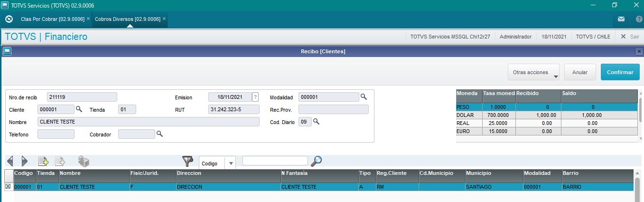Click the Direccion column header
Viewport: 644px width, 202px height.
coord(228,175)
